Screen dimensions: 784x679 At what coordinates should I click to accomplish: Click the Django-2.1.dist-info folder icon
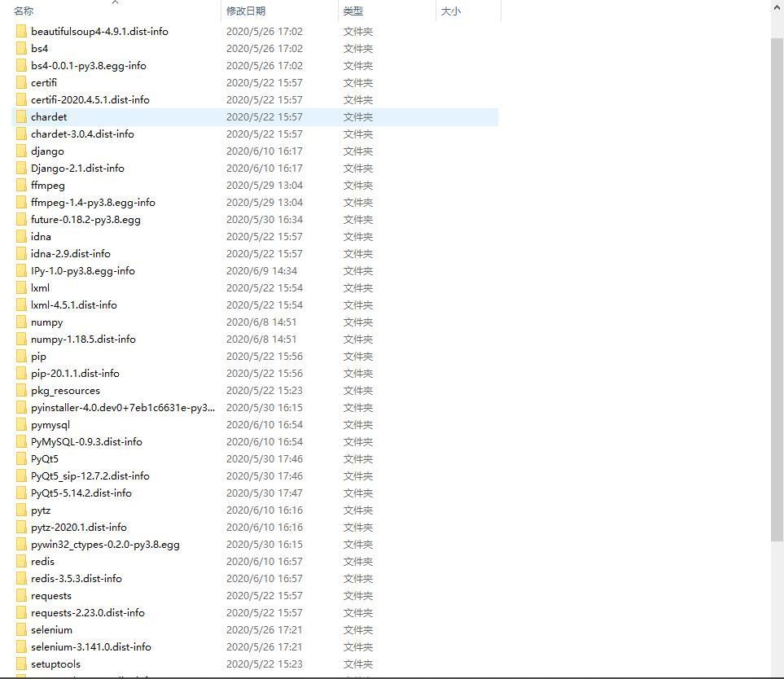pyautogui.click(x=21, y=168)
